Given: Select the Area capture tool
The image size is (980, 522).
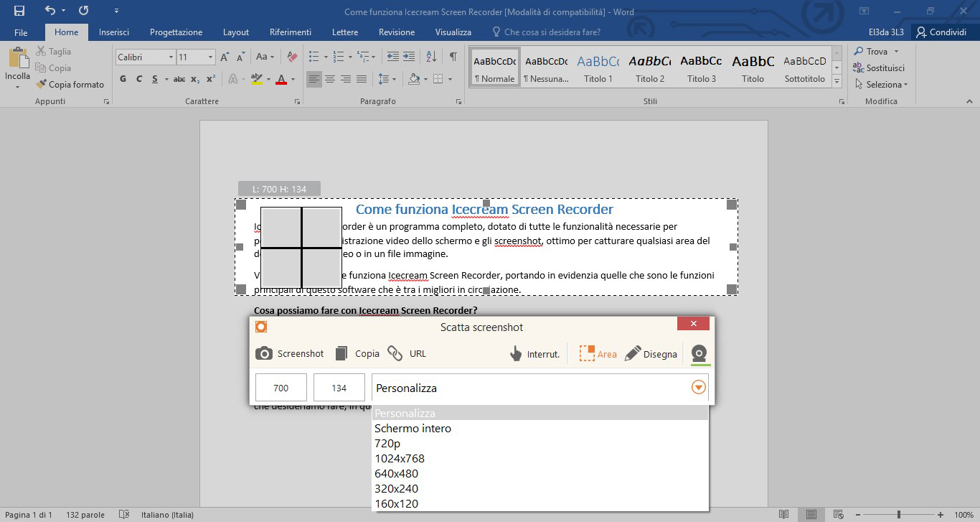Looking at the screenshot, I should [x=588, y=353].
